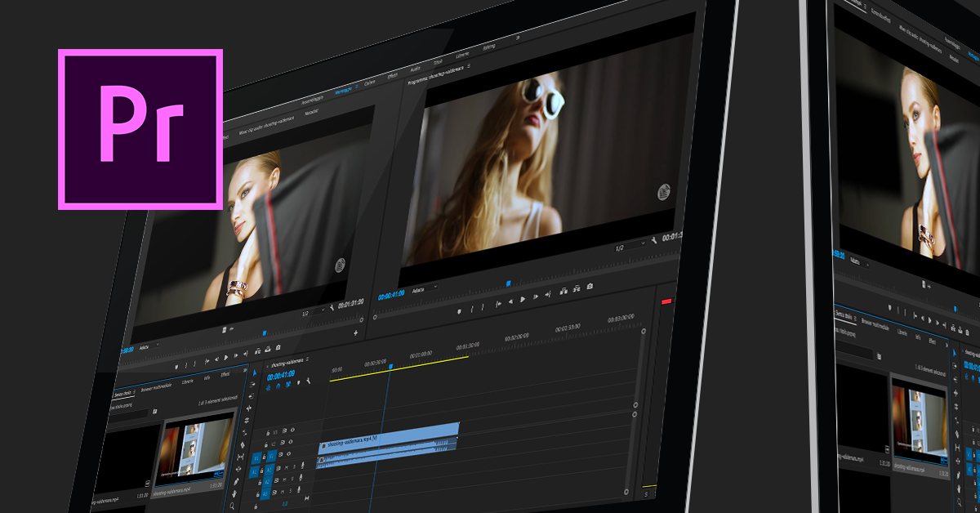Viewport: 980px width, 513px height.
Task: Export frame from Source monitor camera icon
Action: [278, 347]
